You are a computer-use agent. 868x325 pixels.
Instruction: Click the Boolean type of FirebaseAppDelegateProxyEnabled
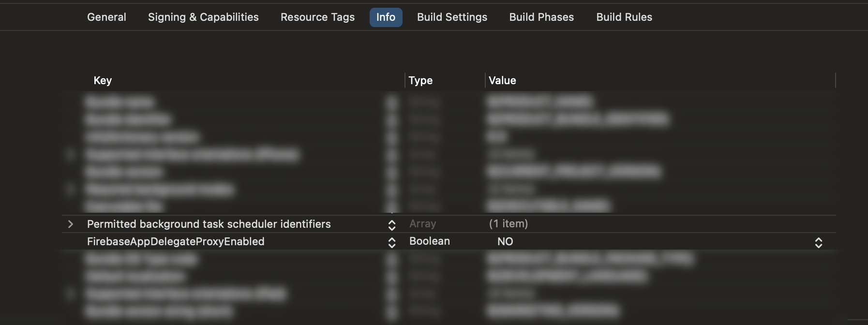click(429, 241)
